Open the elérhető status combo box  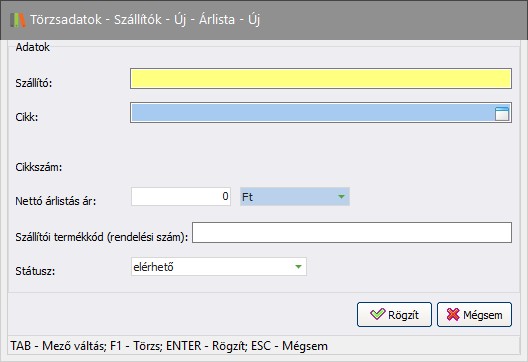[x=219, y=267]
